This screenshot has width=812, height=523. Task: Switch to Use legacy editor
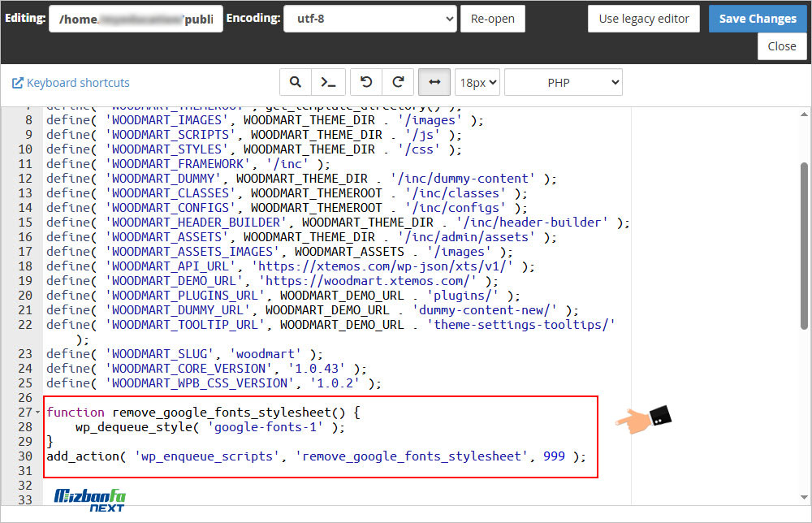coord(644,19)
